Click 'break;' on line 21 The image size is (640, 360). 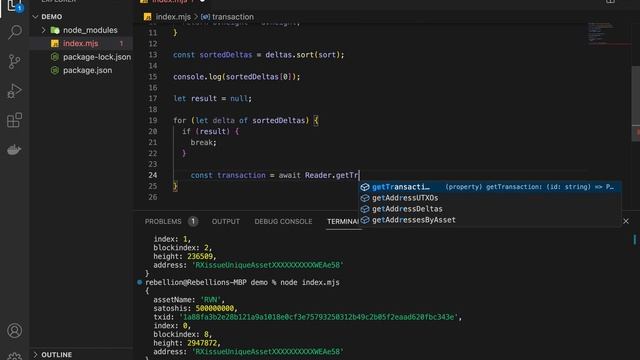pyautogui.click(x=203, y=142)
